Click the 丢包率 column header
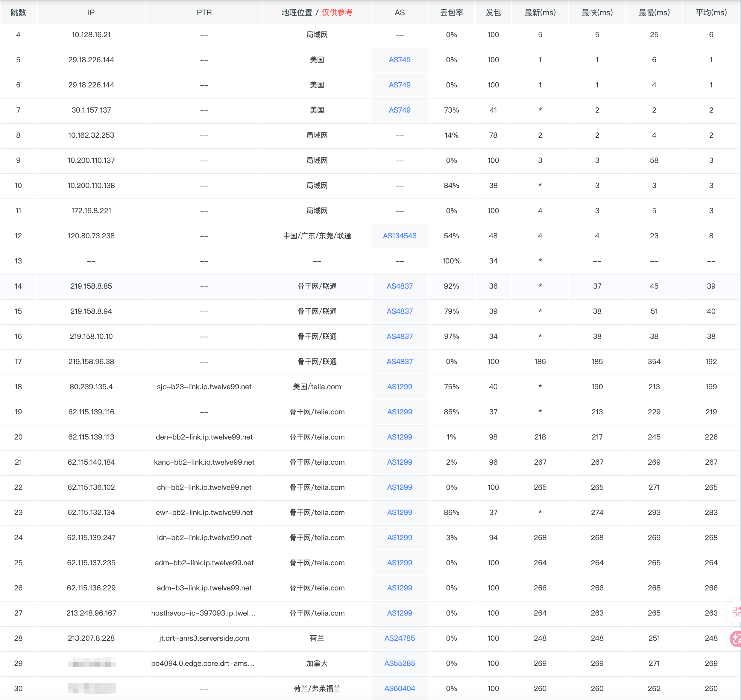This screenshot has height=700, width=741. click(x=451, y=12)
